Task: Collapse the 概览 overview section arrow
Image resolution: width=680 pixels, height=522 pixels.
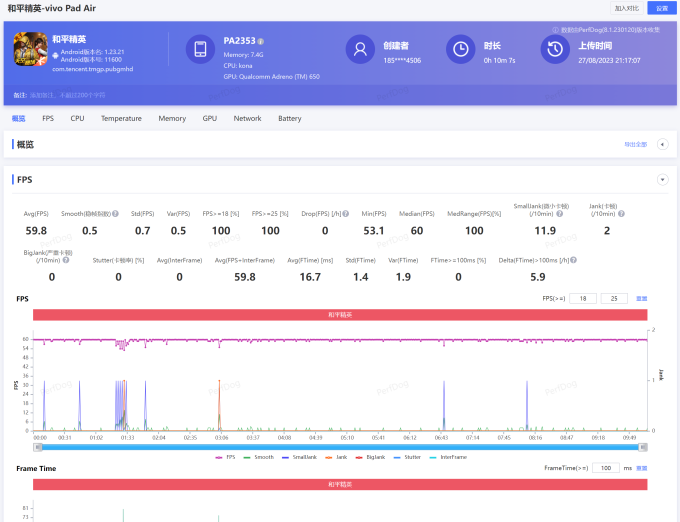Action: click(662, 144)
